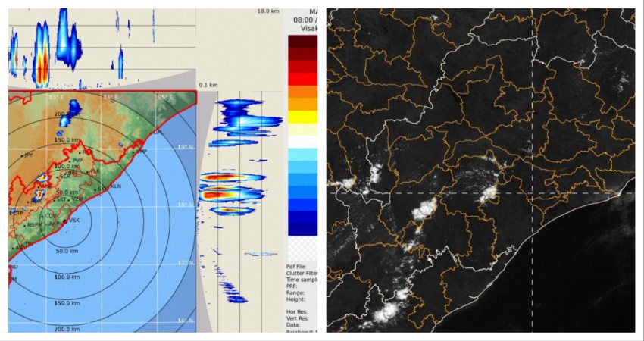
Task: Click the 50.0 km label below VSK
Action: (67, 250)
